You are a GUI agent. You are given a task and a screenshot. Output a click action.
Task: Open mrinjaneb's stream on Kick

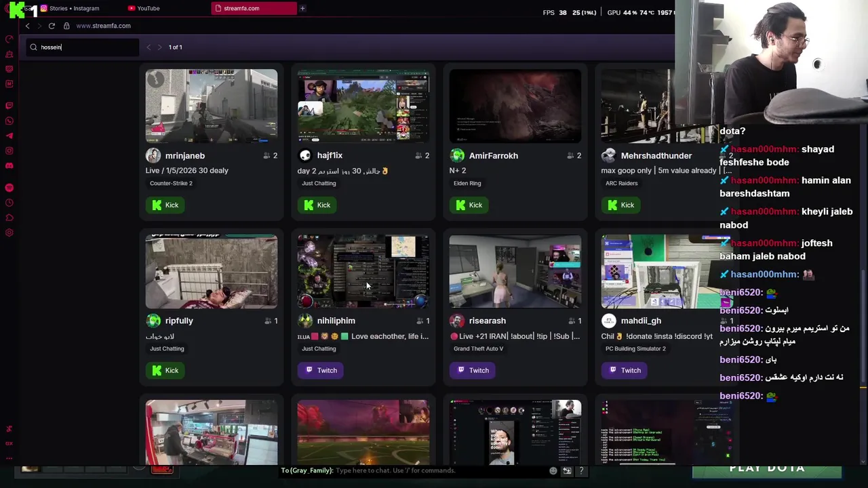tap(165, 205)
